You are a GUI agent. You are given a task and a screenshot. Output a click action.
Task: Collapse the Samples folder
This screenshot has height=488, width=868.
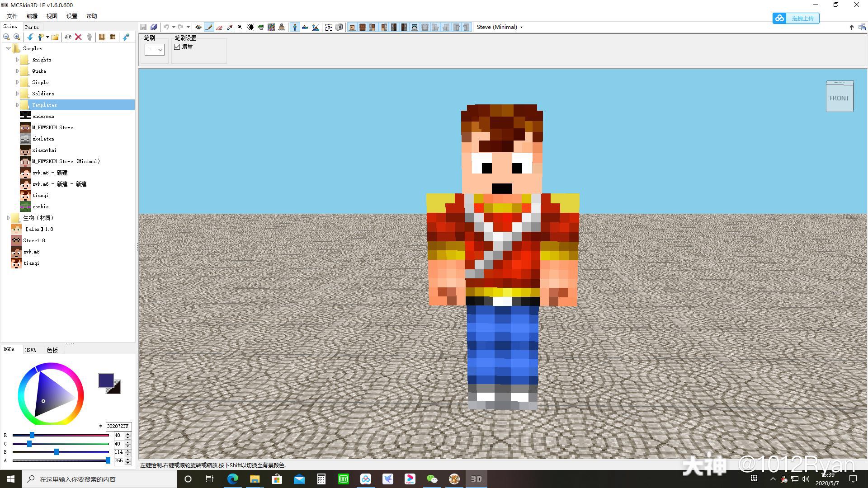pyautogui.click(x=8, y=48)
